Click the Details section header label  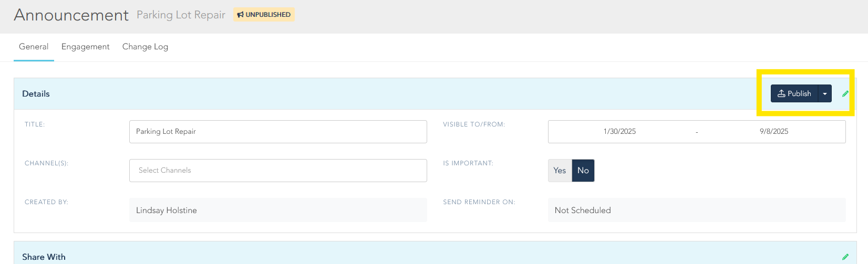(36, 94)
